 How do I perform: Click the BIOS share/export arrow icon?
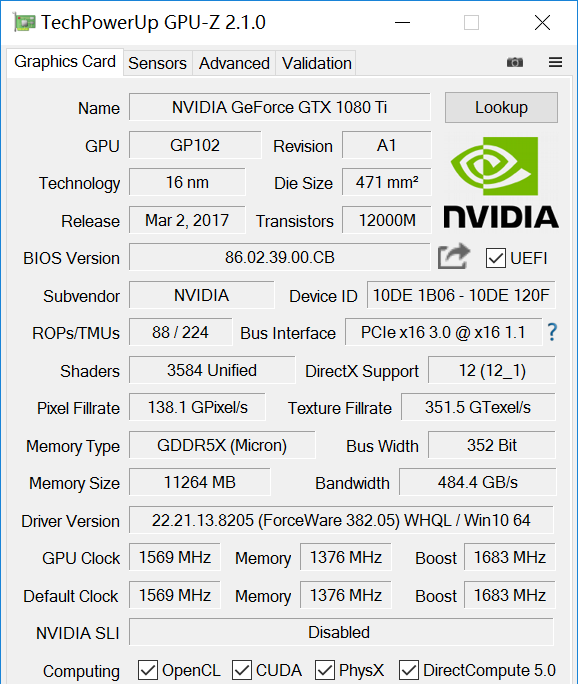point(454,256)
